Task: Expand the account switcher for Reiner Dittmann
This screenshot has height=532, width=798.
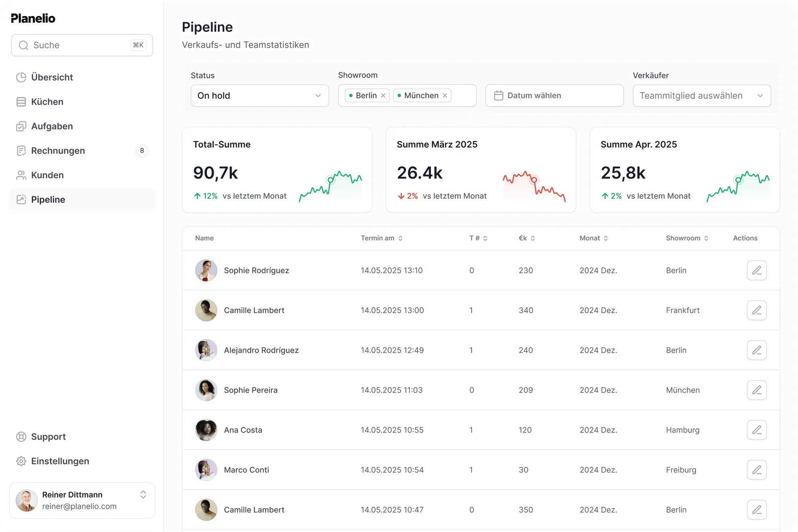Action: [x=143, y=494]
